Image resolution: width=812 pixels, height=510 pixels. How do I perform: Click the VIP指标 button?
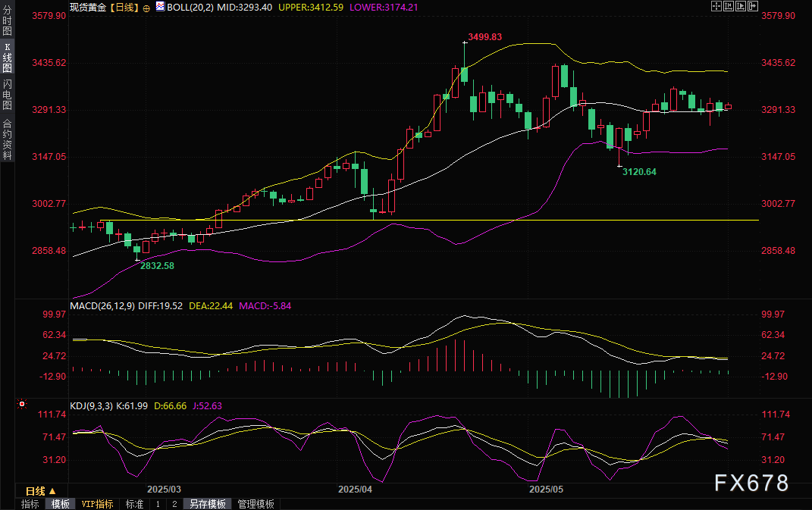tap(97, 504)
